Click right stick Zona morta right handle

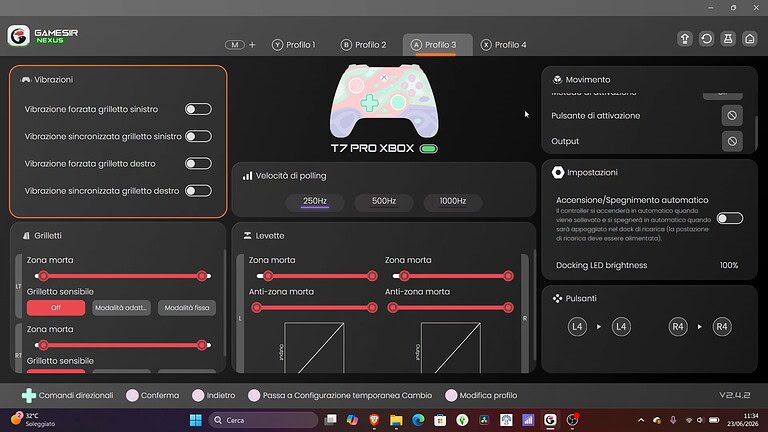(x=508, y=276)
